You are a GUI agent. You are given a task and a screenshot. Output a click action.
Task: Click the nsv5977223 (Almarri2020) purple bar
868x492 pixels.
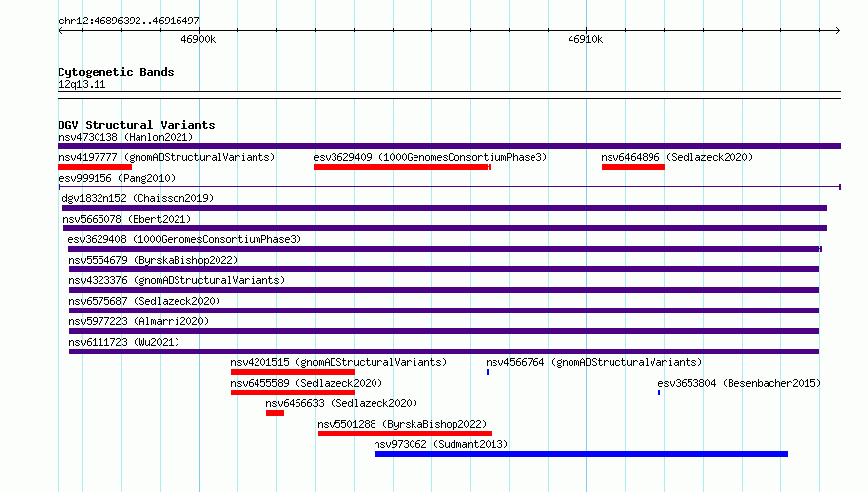coord(444,331)
